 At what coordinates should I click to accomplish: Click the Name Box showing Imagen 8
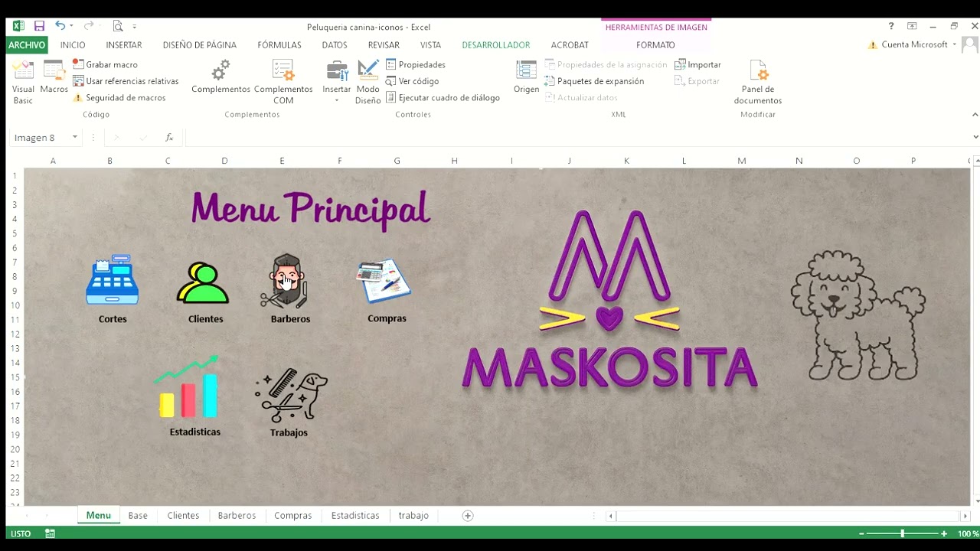click(40, 138)
